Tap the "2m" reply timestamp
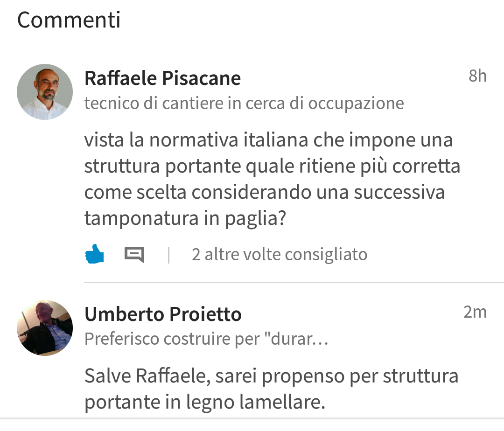504x431 pixels. [x=475, y=312]
